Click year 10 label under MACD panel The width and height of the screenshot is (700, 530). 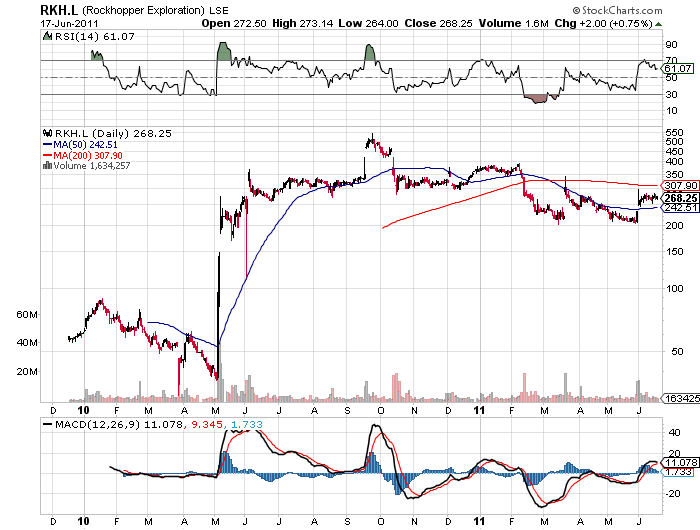click(83, 521)
